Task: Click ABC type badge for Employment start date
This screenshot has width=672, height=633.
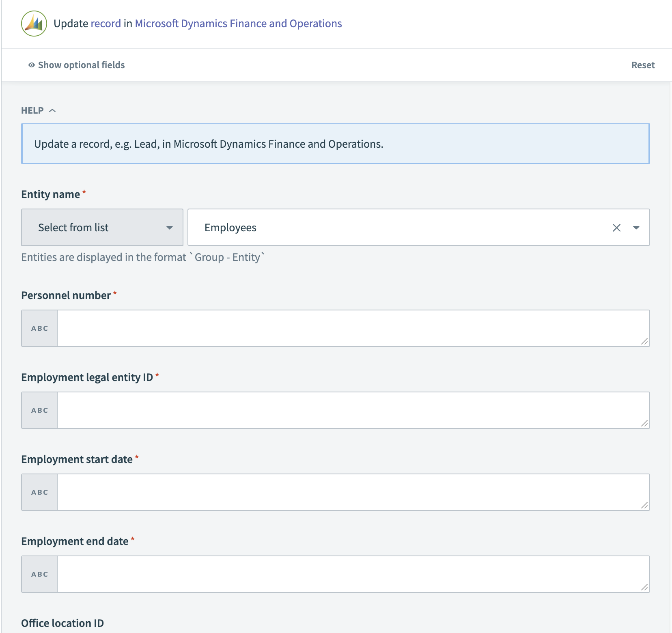Action: 40,492
